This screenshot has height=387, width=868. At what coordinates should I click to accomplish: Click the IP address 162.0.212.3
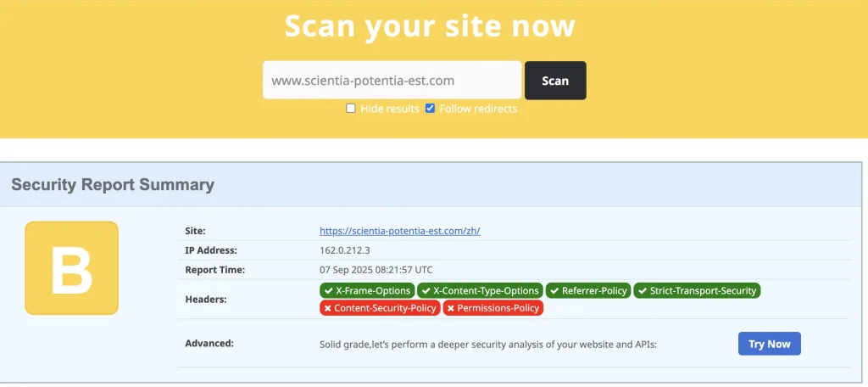coord(345,250)
